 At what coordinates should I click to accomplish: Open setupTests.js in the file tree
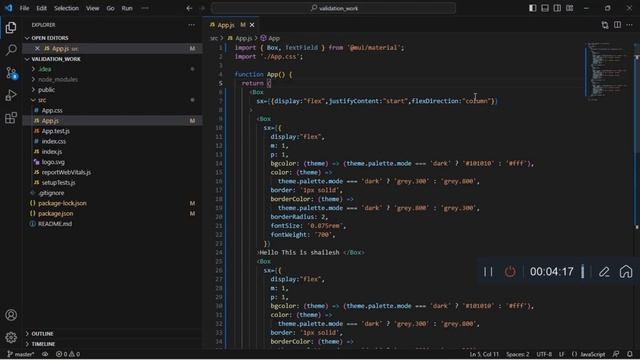tap(58, 182)
